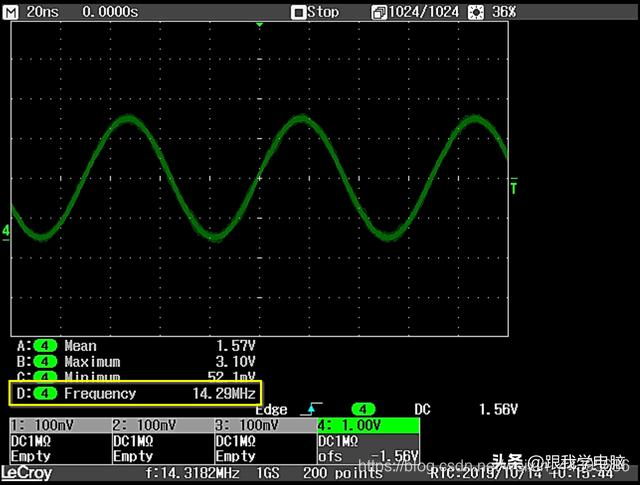
Task: Click channel 2 Empty probe field
Action: pyautogui.click(x=133, y=456)
